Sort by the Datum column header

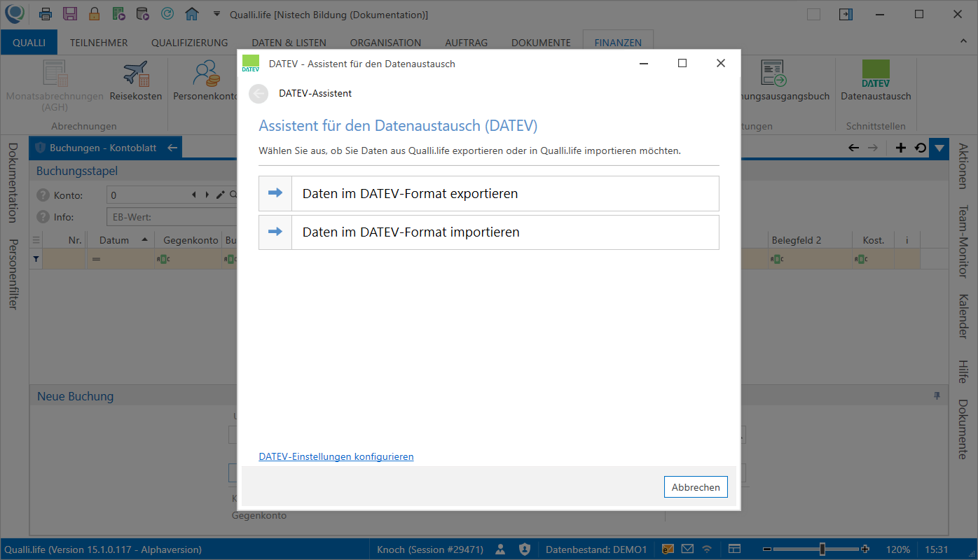tap(121, 240)
